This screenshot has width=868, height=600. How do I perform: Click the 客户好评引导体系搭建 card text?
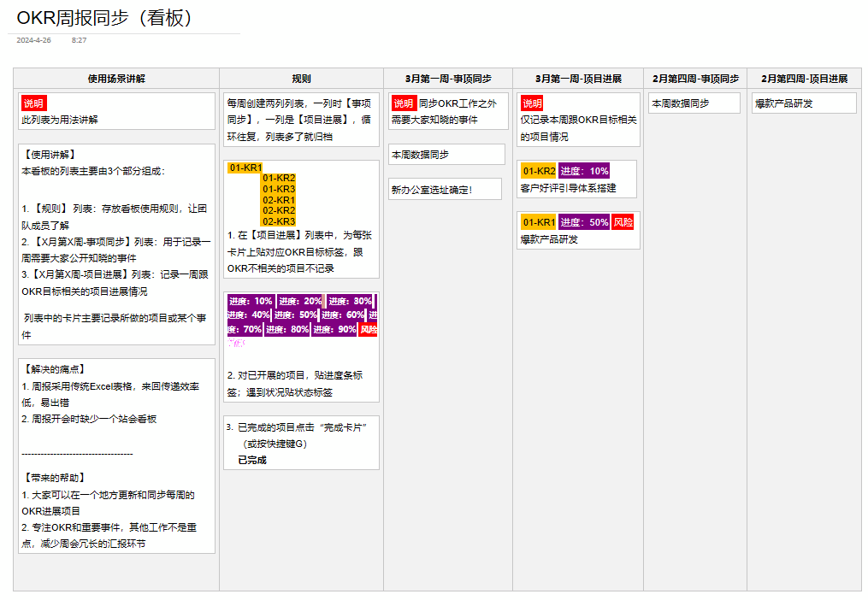point(568,188)
